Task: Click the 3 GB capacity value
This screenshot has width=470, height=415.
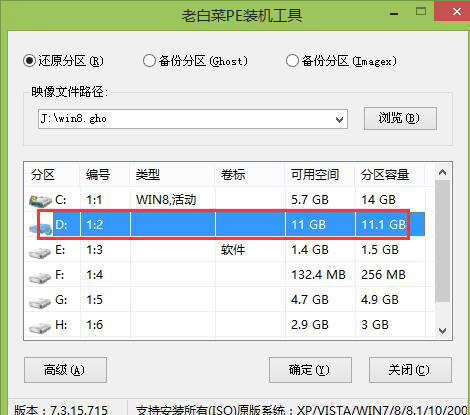Action: click(x=375, y=325)
